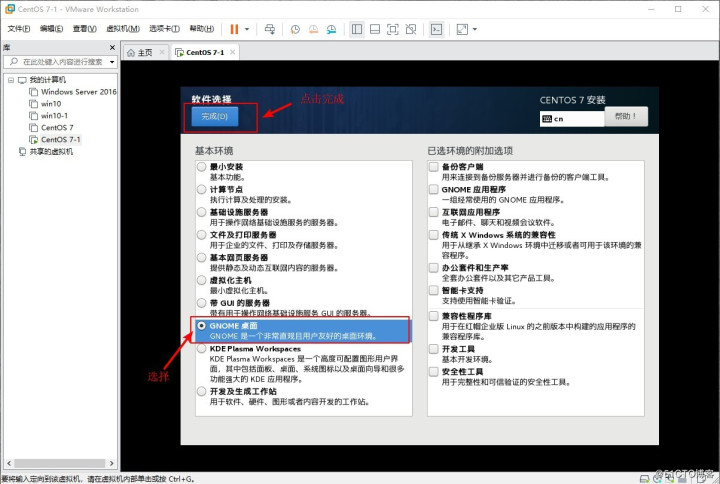Screen dimensions: 720x484
Task: Click the revert to snapshot icon
Action: click(313, 29)
